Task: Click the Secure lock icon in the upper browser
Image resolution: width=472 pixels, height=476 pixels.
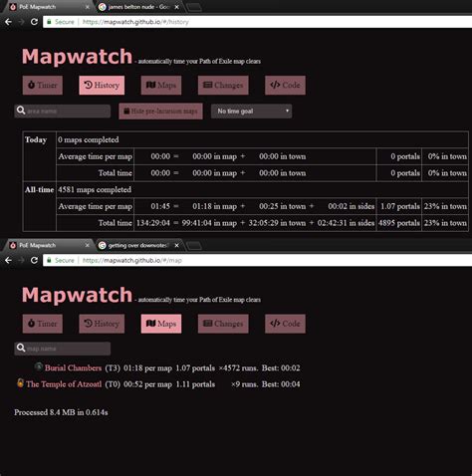Action: [49, 22]
